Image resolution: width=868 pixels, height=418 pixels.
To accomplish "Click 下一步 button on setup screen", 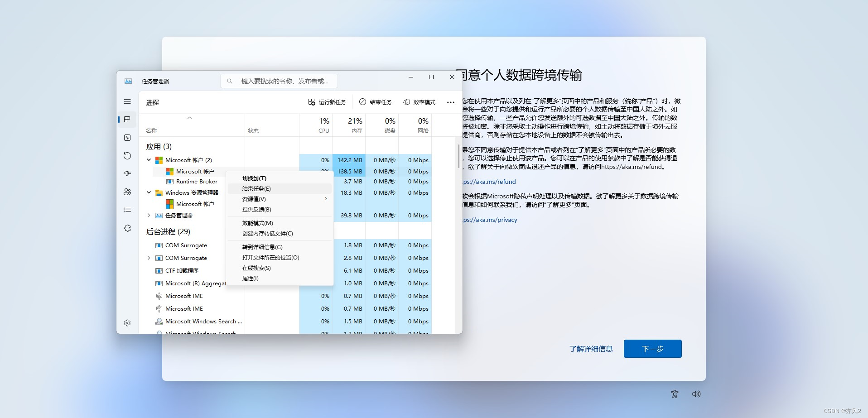I will click(652, 349).
